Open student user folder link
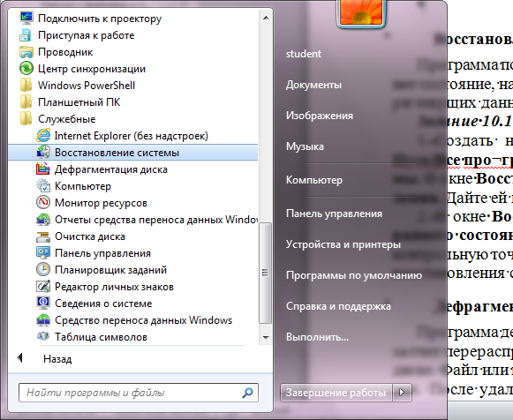The width and height of the screenshot is (513, 420). point(304,54)
